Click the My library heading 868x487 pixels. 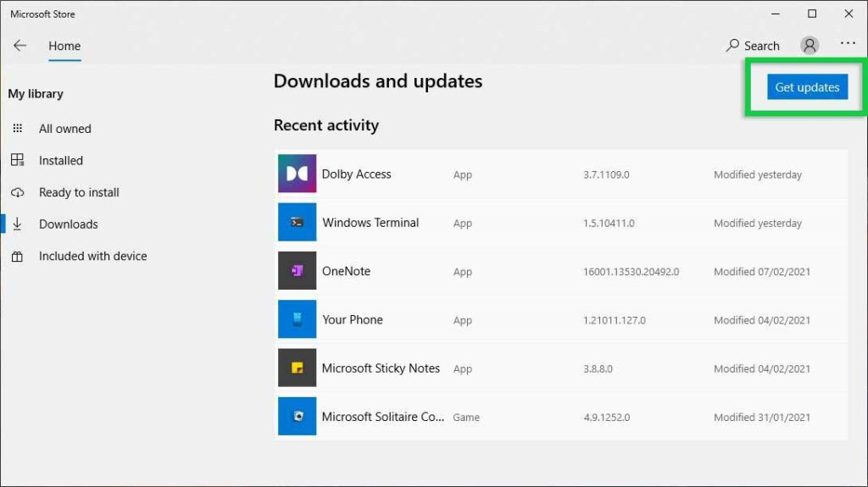pyautogui.click(x=36, y=93)
